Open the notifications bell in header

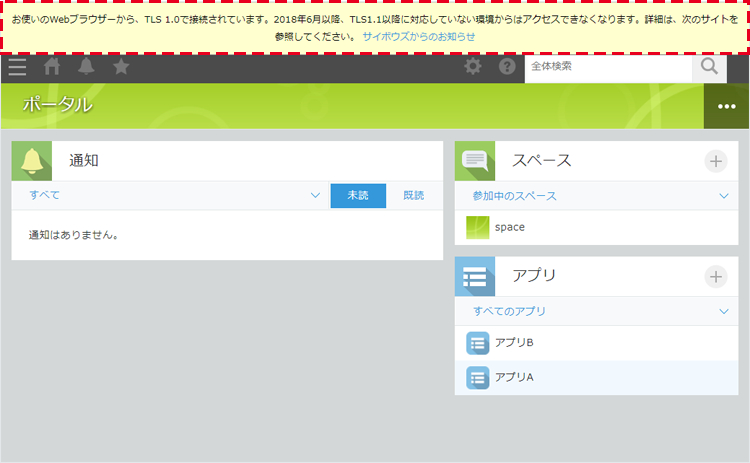87,67
